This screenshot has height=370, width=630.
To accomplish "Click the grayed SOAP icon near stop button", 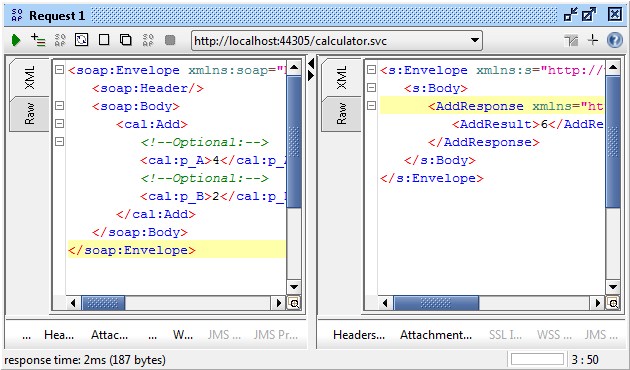I will click(x=148, y=40).
